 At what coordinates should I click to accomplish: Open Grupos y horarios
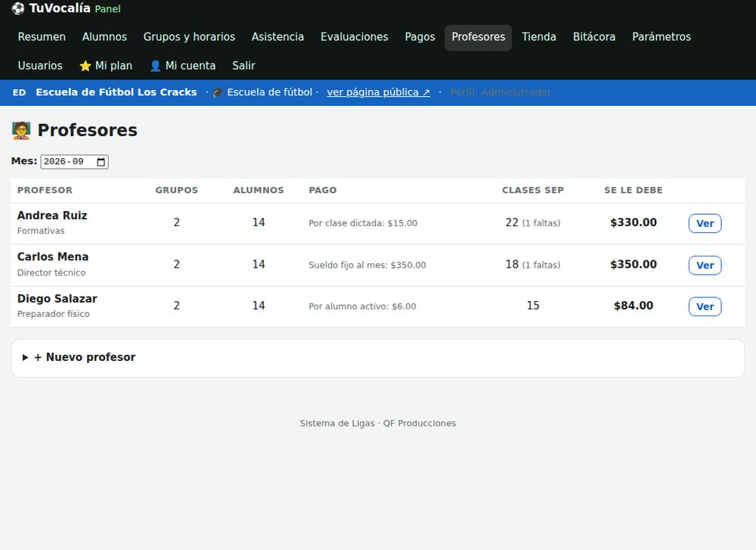coord(189,36)
